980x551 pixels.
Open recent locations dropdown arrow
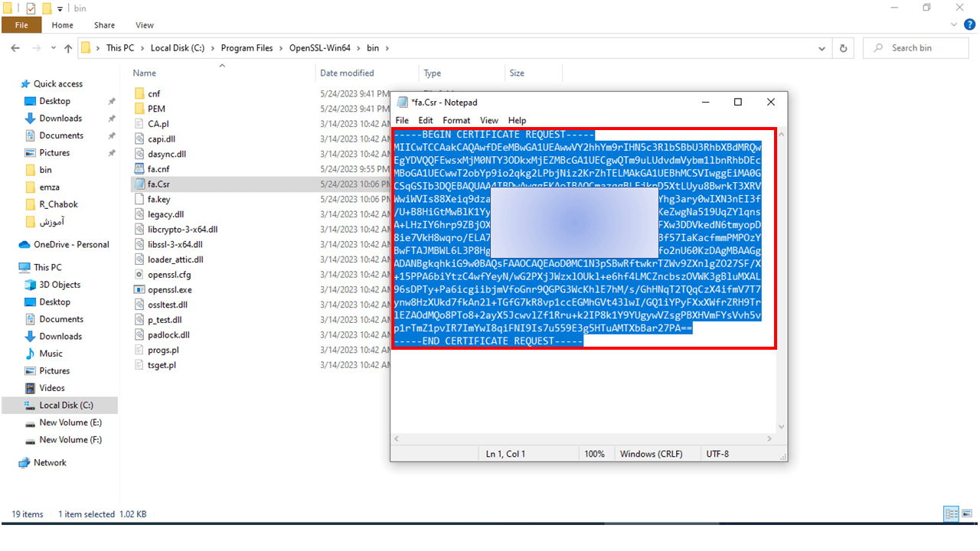tap(52, 48)
